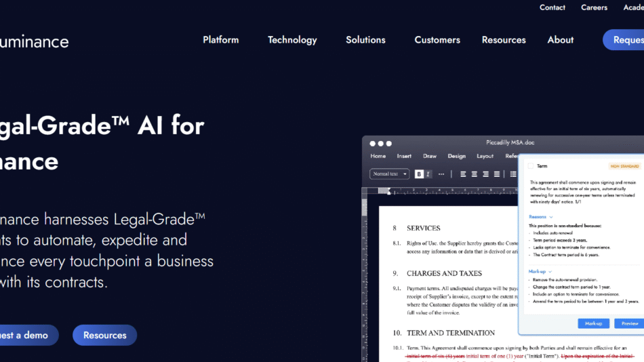This screenshot has width=644, height=362.
Task: Check the Term checkbox in the review panel
Action: pos(531,165)
